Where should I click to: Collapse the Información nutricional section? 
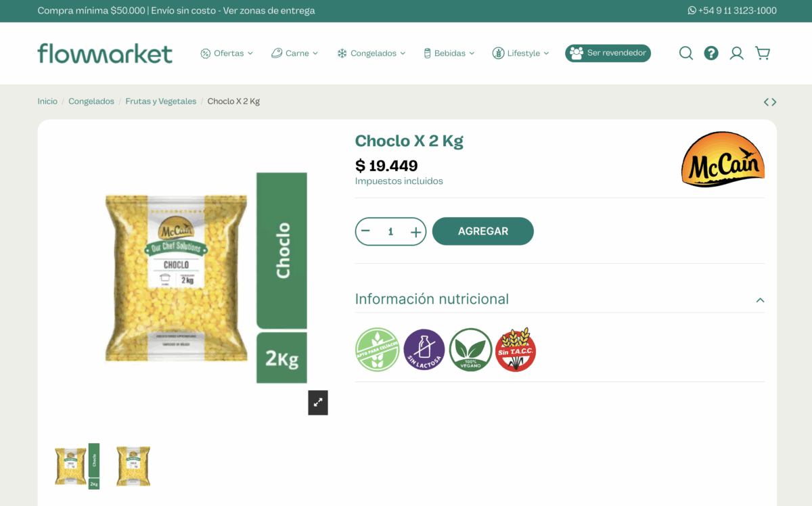(x=760, y=300)
